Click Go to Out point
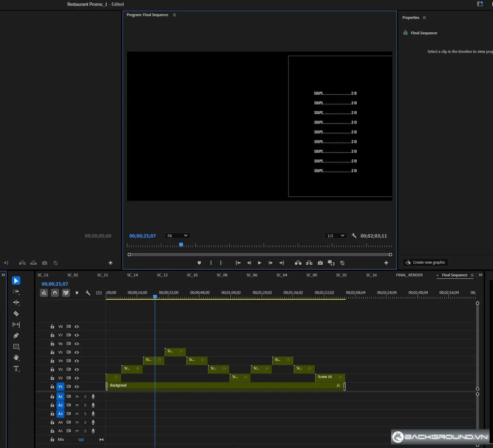 tap(282, 263)
